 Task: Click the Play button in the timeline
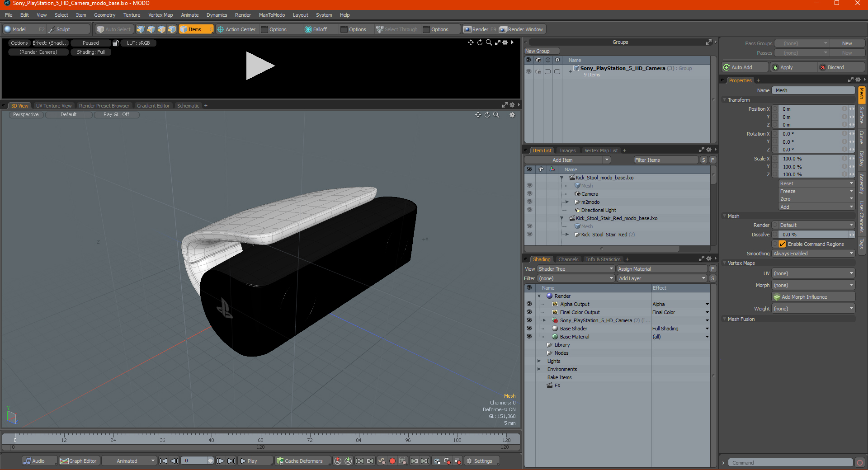point(255,461)
